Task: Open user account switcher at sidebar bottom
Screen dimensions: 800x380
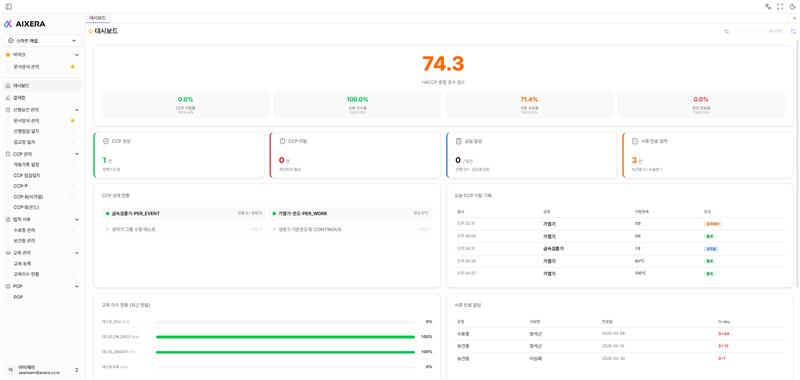Action: coord(42,370)
